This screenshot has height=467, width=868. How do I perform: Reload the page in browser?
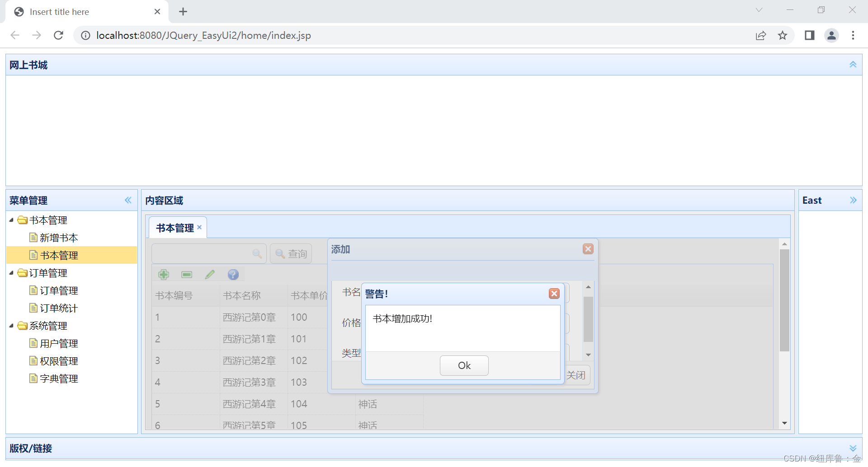(58, 35)
